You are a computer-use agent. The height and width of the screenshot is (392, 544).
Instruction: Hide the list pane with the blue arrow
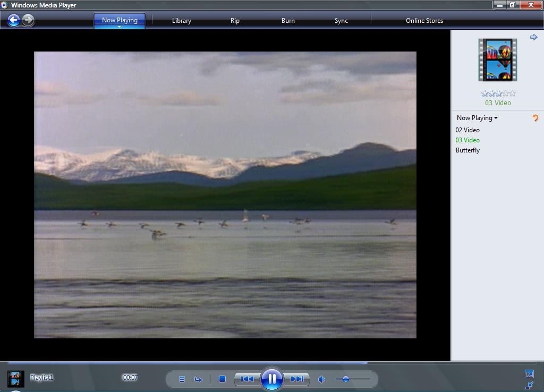click(x=533, y=37)
